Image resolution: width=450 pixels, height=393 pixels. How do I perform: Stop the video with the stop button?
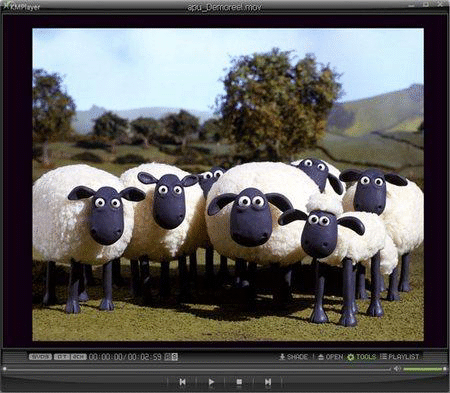tap(239, 382)
